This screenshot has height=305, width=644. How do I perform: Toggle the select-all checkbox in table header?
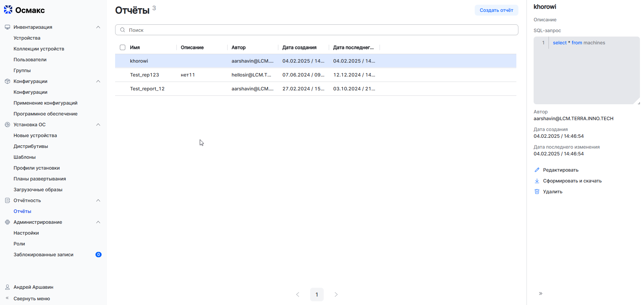(123, 47)
